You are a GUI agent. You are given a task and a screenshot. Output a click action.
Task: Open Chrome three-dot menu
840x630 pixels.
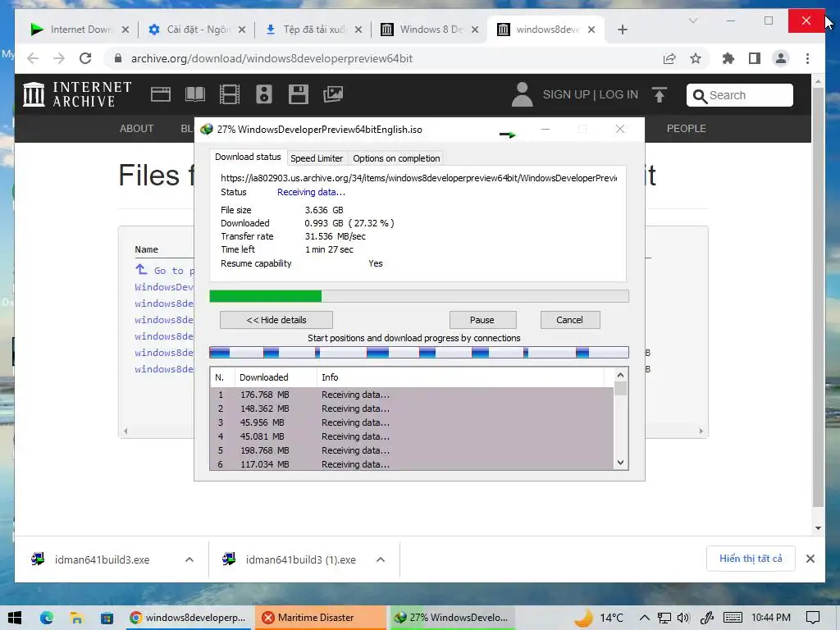point(807,58)
